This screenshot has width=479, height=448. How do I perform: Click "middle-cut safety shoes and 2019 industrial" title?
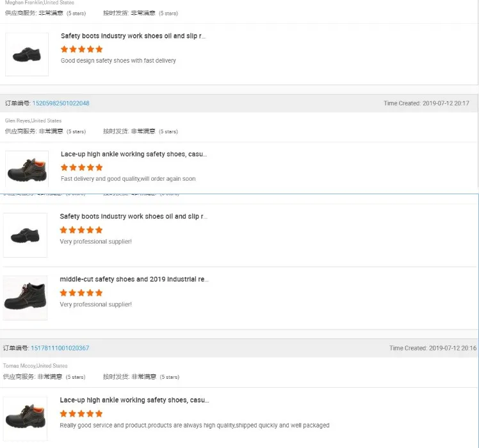tap(134, 279)
